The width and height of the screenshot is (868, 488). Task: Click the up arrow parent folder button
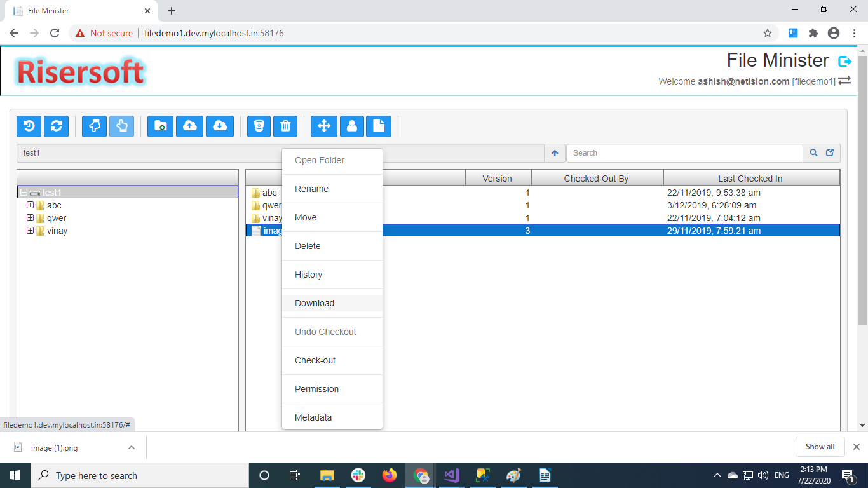coord(555,153)
